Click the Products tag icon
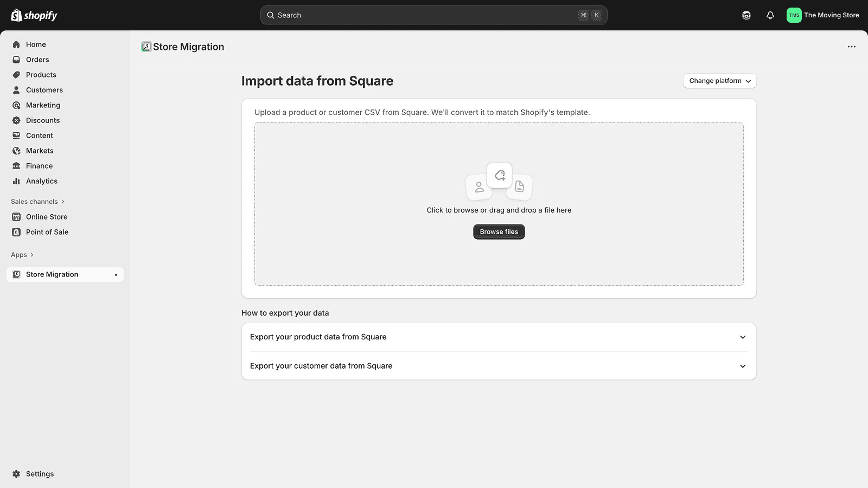This screenshot has height=488, width=868. [16, 75]
